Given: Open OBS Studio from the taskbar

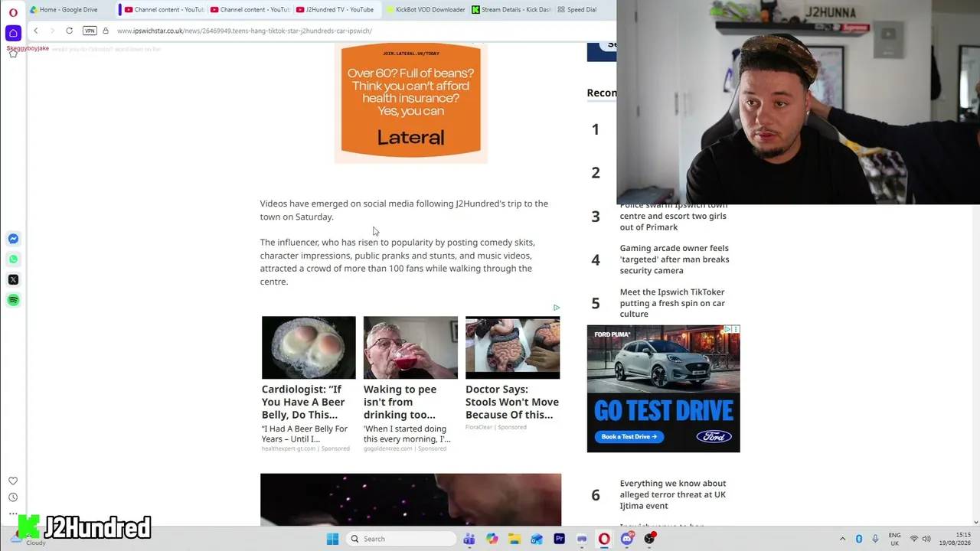Looking at the screenshot, I should [649, 539].
